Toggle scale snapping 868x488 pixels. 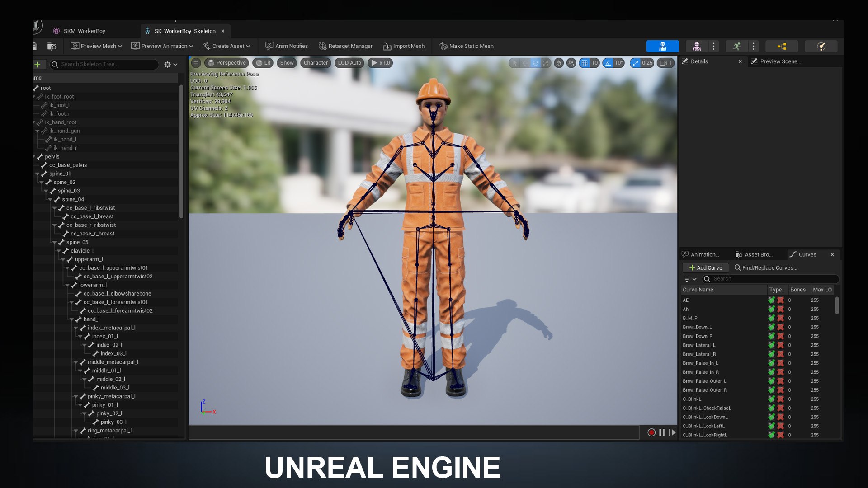[x=636, y=63]
